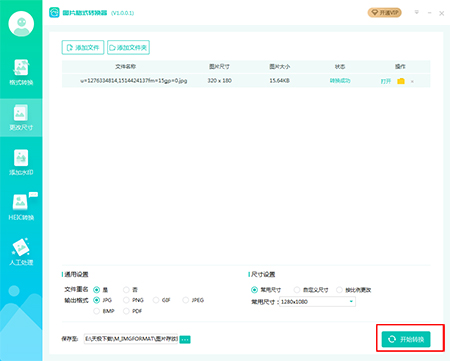Switch to 格式转换 in the sidebar
The height and width of the screenshot is (361, 450).
(x=21, y=72)
